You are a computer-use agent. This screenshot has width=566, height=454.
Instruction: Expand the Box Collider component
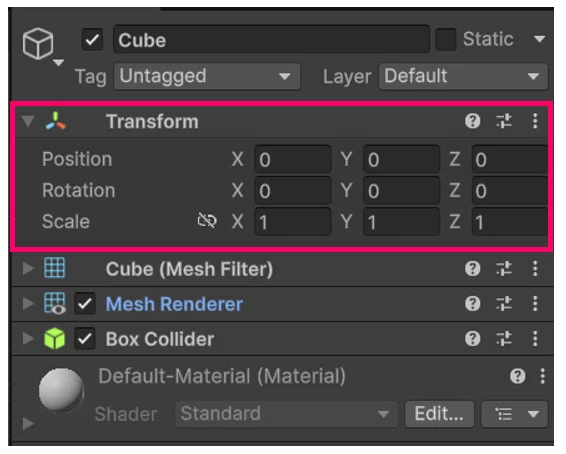pos(28,339)
